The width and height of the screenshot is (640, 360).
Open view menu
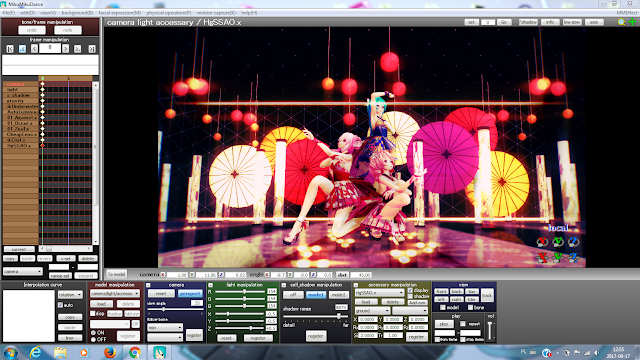pos(48,13)
